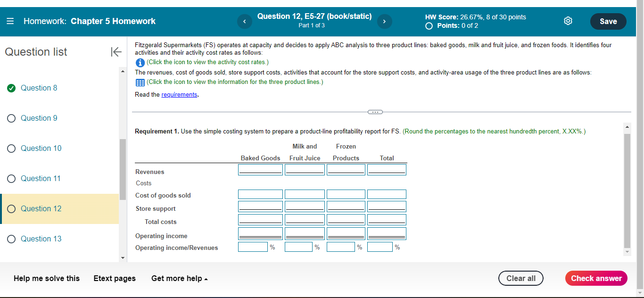Image resolution: width=644 pixels, height=298 pixels.
Task: Click the Baked Goods Revenues input field
Action: click(x=260, y=169)
